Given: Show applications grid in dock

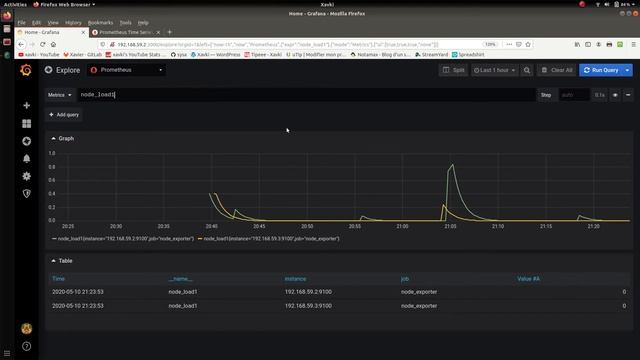Looking at the screenshot, I should [7, 353].
